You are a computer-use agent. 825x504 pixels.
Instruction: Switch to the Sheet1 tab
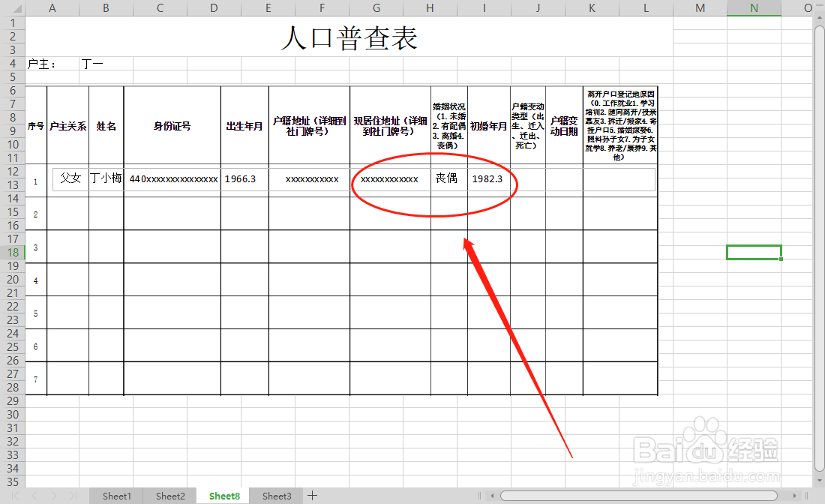(116, 496)
